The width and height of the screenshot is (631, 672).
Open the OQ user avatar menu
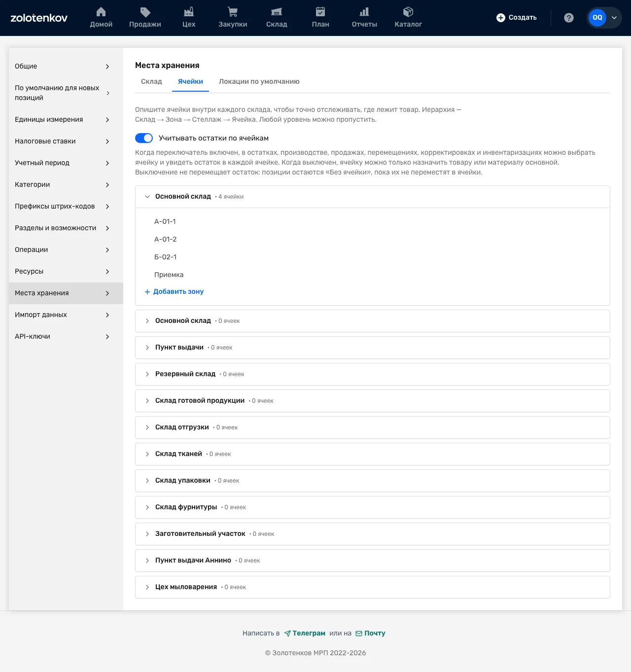[604, 18]
